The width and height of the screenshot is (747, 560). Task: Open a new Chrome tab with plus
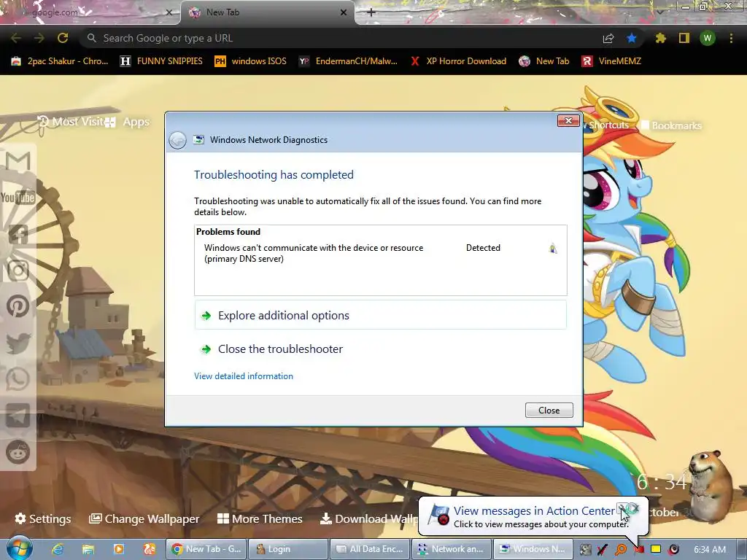click(x=371, y=12)
